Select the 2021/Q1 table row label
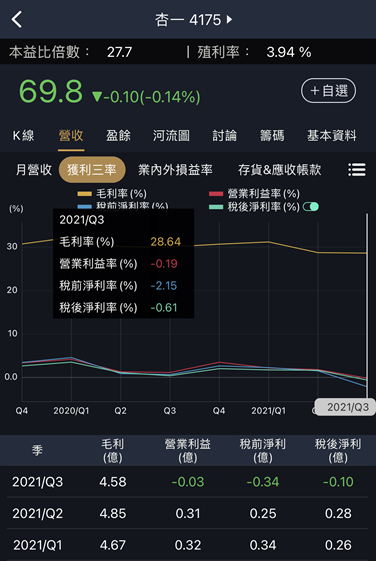 pos(38,545)
